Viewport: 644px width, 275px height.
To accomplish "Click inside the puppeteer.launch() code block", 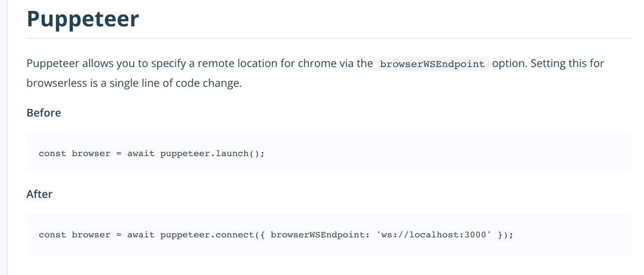I will tap(329, 153).
